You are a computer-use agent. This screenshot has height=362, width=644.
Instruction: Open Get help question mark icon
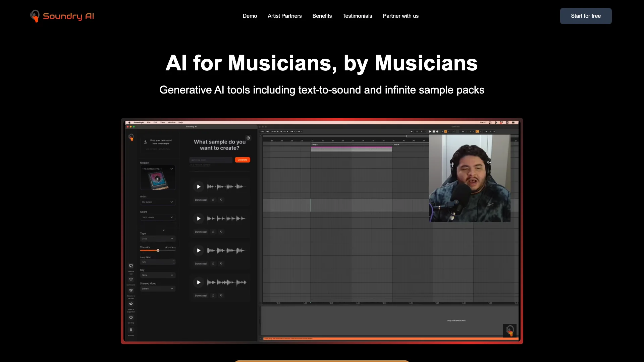[x=131, y=317]
